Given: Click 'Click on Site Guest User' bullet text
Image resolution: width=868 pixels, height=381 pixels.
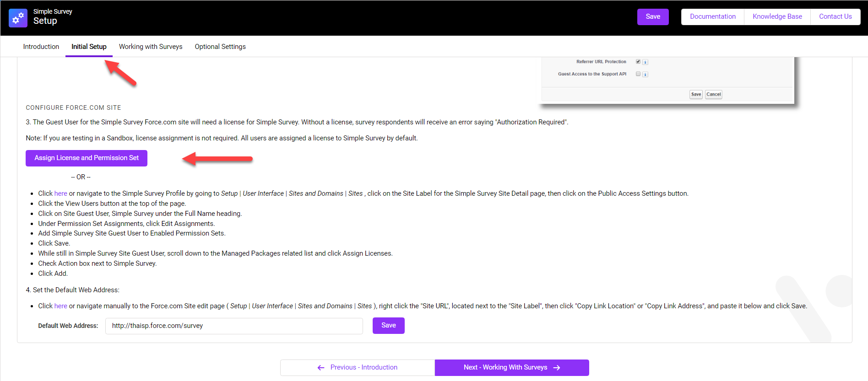Looking at the screenshot, I should (x=140, y=214).
